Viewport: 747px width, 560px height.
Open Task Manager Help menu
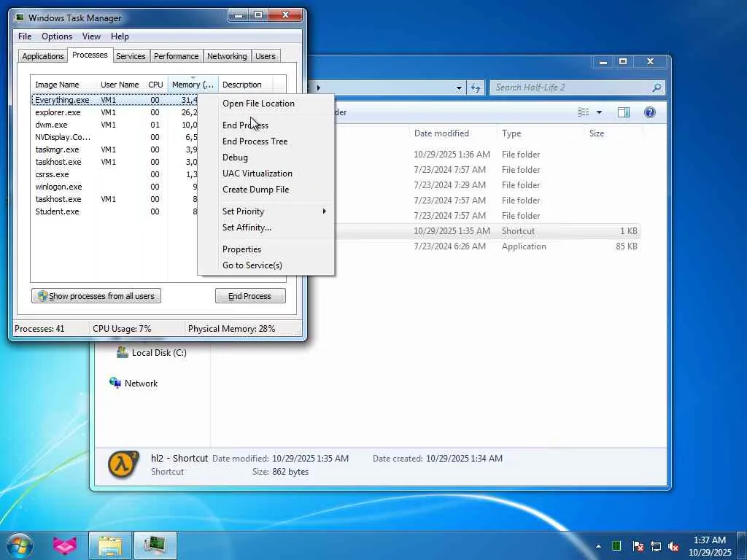click(120, 36)
